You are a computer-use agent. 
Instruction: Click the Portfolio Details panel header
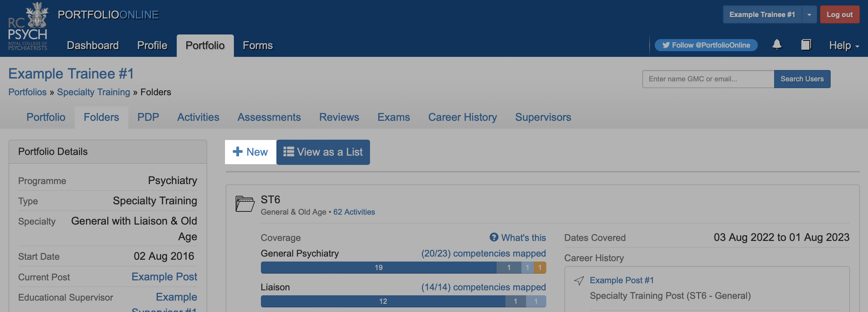108,152
